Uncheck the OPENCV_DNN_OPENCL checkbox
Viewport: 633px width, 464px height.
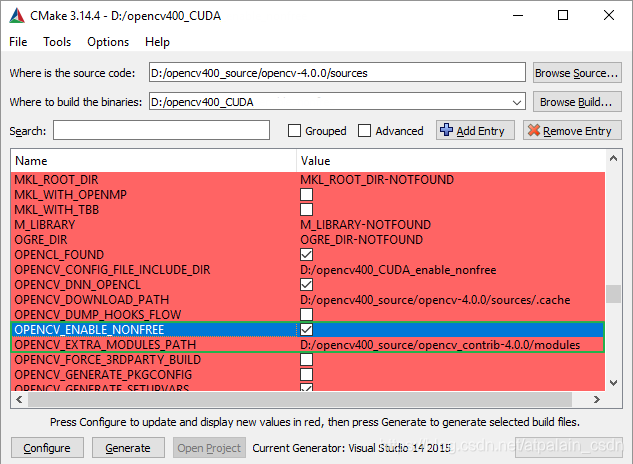pyautogui.click(x=306, y=285)
